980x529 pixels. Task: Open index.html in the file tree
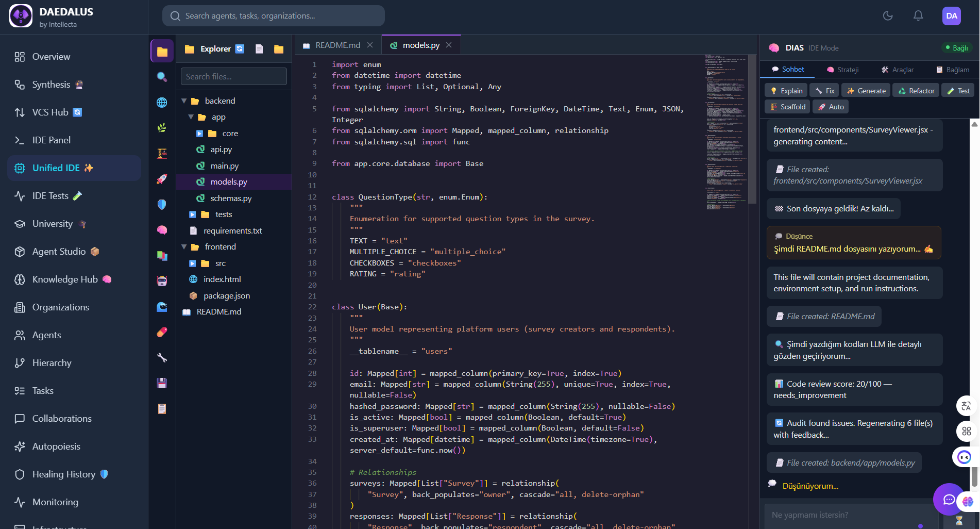coord(234,279)
